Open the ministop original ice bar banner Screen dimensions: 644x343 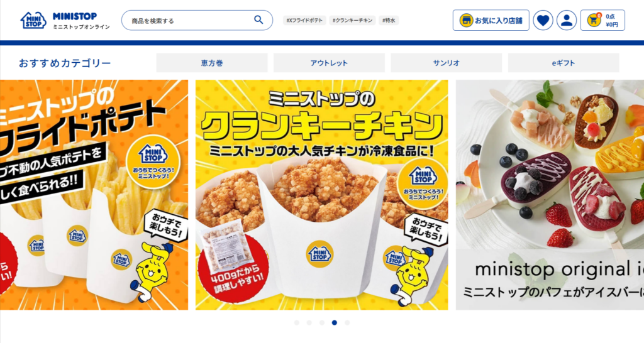[x=550, y=195]
